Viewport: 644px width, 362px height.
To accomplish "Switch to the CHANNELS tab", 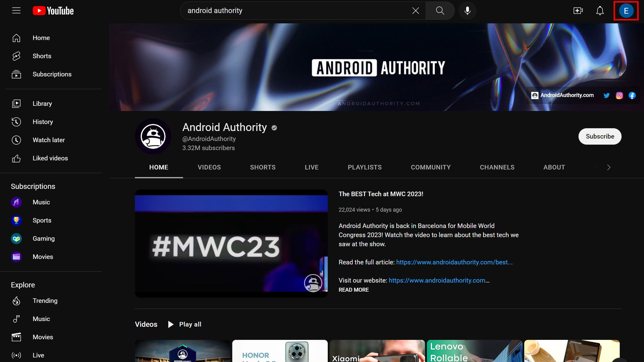I will click(x=497, y=167).
